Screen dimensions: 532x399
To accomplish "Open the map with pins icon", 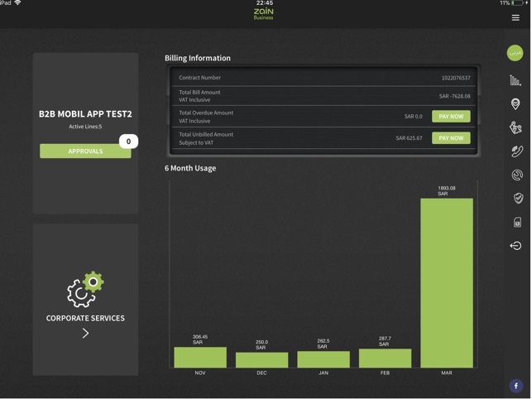I will click(515, 127).
